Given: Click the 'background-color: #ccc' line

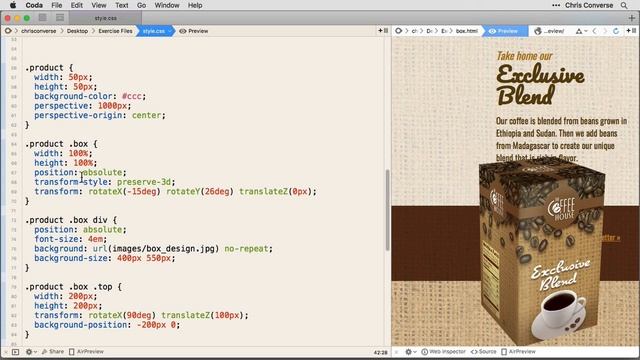Looking at the screenshot, I should (x=90, y=96).
